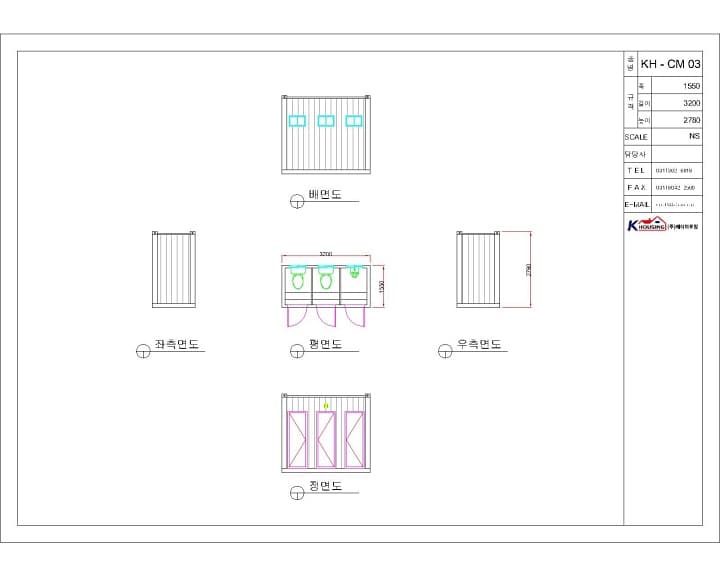Viewport: 720px width, 576px height.
Task: Click the 2780 dimension beside right elevation
Action: [x=528, y=270]
